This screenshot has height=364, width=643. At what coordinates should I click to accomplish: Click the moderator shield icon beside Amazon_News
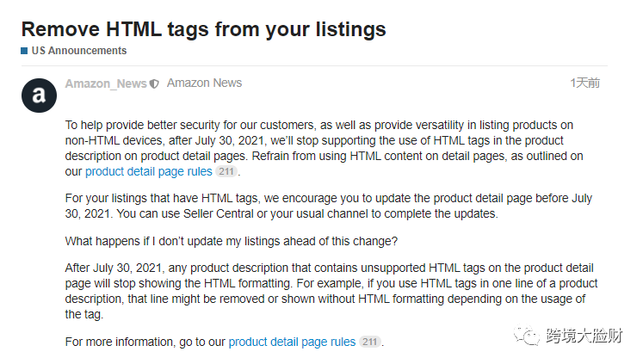pyautogui.click(x=154, y=84)
